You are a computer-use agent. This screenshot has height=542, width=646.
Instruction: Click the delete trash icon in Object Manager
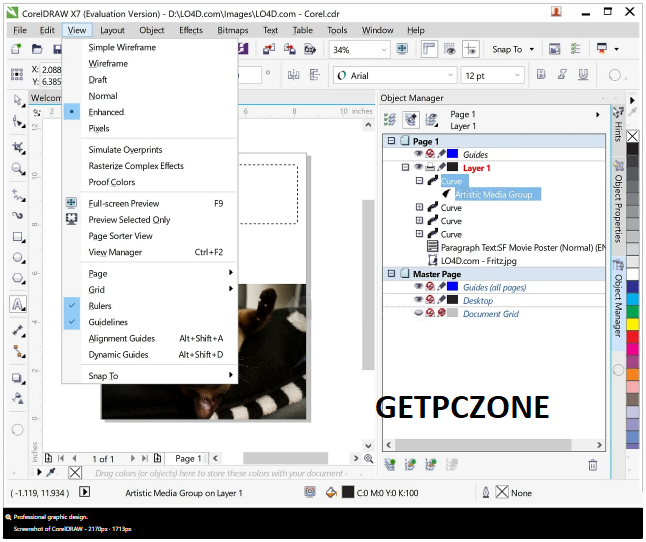tap(592, 465)
